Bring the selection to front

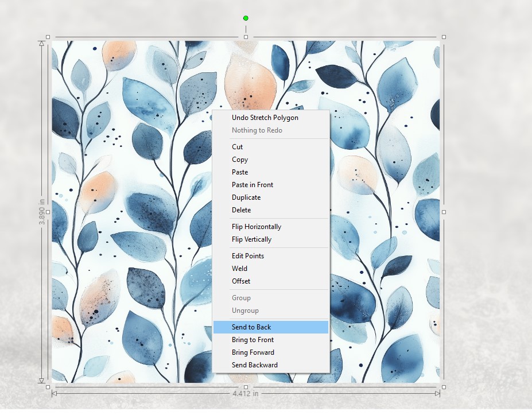click(x=253, y=340)
